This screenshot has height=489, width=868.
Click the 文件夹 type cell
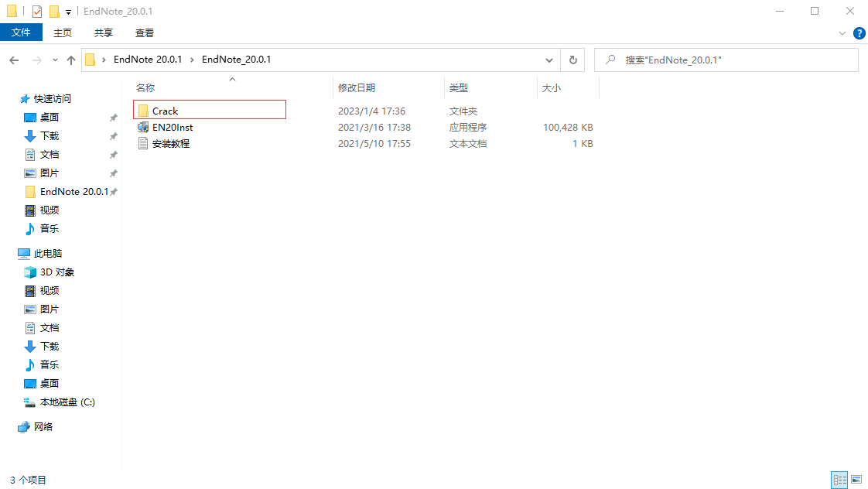[463, 111]
